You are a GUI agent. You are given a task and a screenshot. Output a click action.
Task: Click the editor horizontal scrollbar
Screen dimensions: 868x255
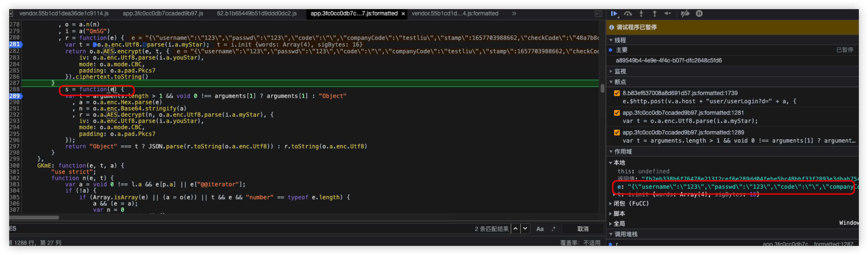coord(34,218)
